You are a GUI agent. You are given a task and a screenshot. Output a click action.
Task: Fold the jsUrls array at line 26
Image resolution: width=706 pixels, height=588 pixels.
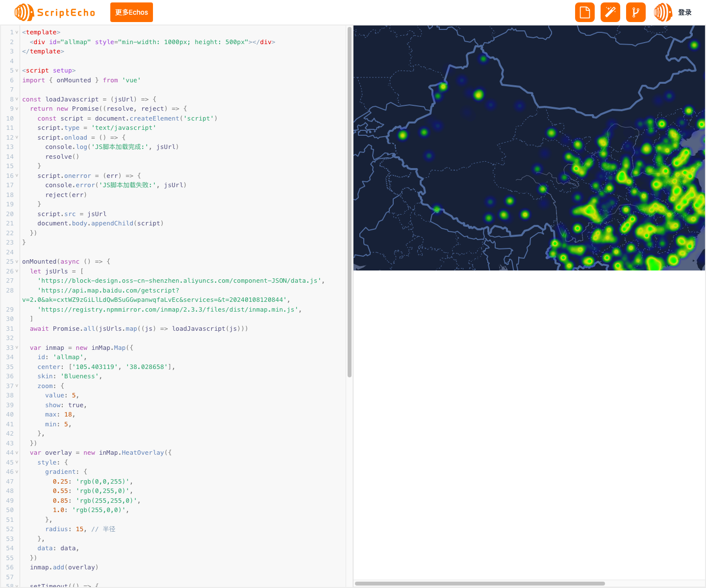17,271
